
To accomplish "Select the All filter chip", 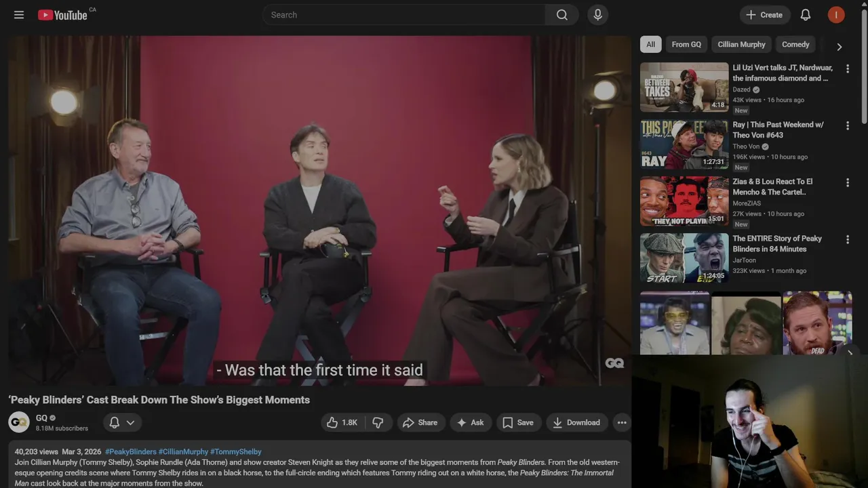I will pyautogui.click(x=650, y=45).
